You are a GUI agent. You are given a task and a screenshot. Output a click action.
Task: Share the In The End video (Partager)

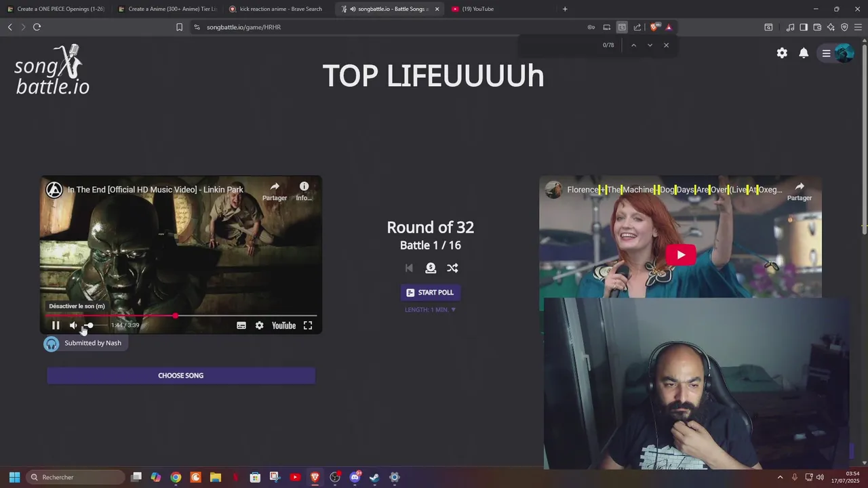[275, 191]
